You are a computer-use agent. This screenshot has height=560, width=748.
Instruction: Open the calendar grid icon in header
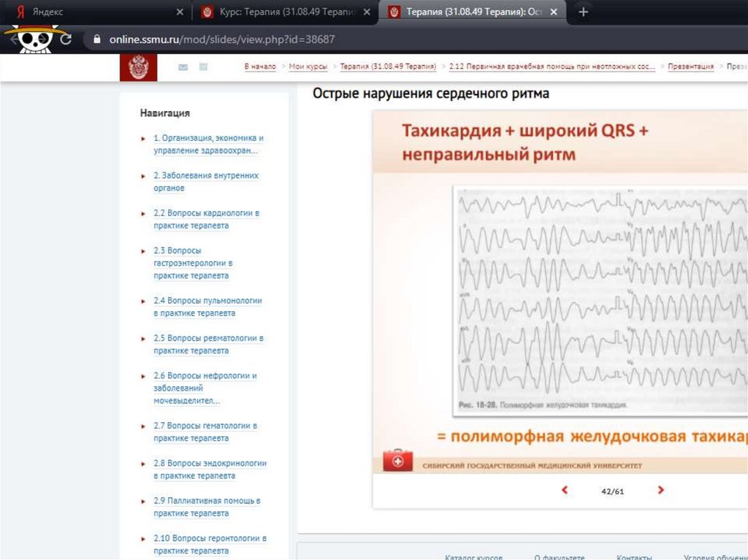pyautogui.click(x=203, y=66)
